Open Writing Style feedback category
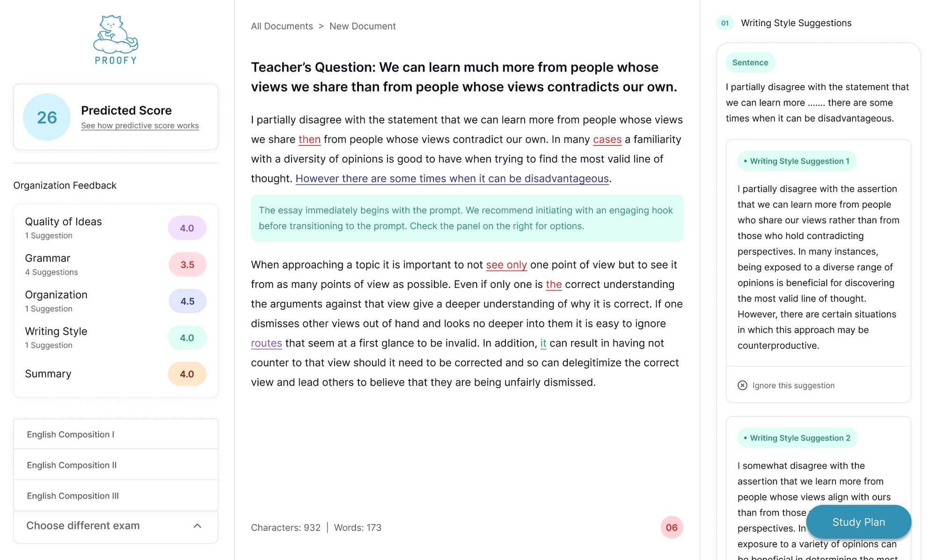The height and width of the screenshot is (560, 936). tap(56, 337)
